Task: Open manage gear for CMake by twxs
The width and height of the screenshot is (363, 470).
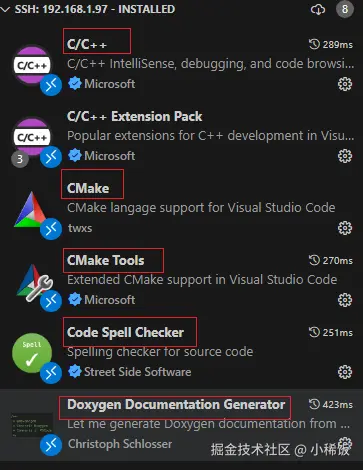Action: click(345, 228)
